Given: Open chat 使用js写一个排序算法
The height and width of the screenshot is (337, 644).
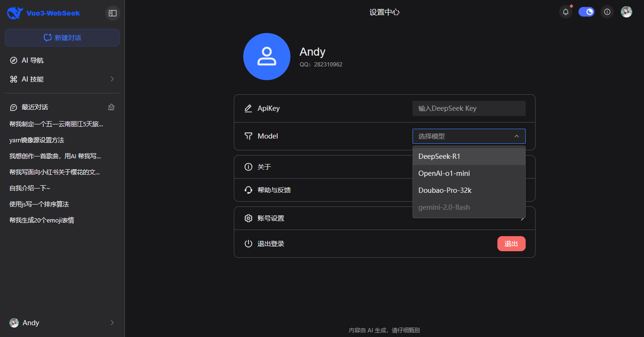Looking at the screenshot, I should (x=39, y=204).
